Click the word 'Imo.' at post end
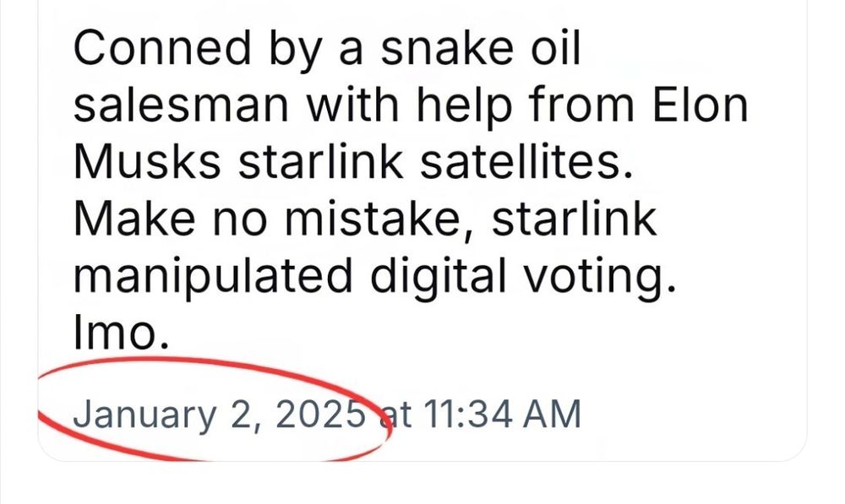This screenshot has height=504, width=845. (x=121, y=333)
